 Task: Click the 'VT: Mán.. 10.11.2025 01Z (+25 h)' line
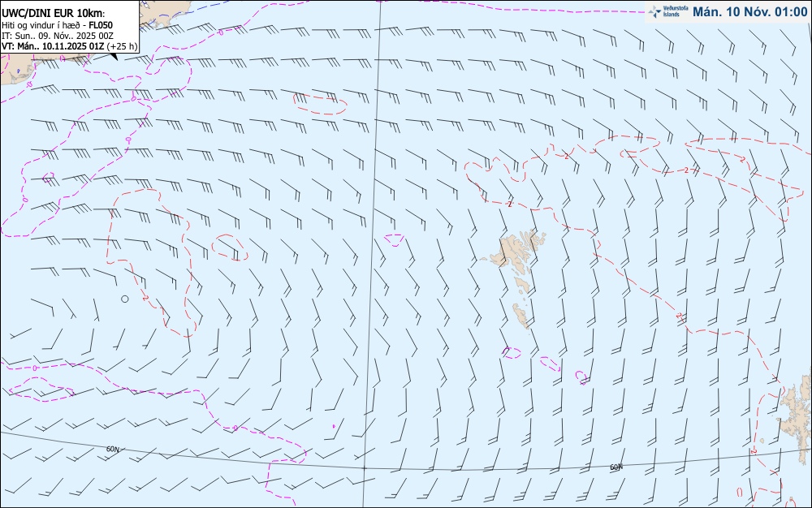click(x=69, y=46)
